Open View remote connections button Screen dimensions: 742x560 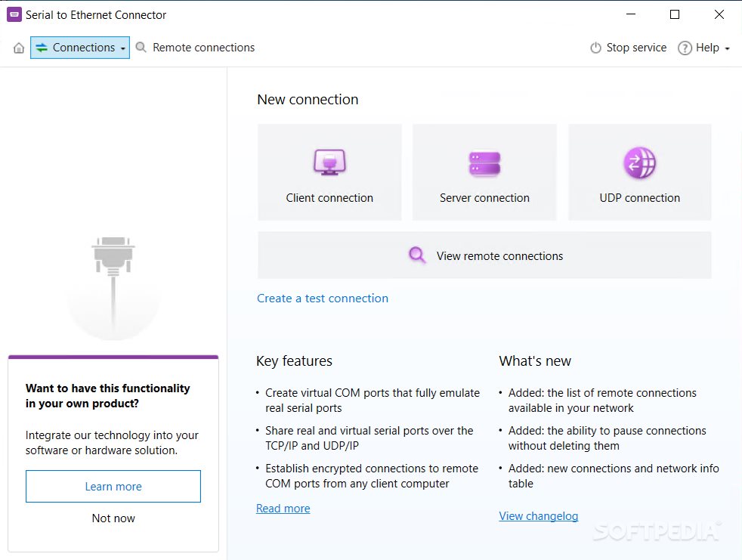pyautogui.click(x=484, y=255)
